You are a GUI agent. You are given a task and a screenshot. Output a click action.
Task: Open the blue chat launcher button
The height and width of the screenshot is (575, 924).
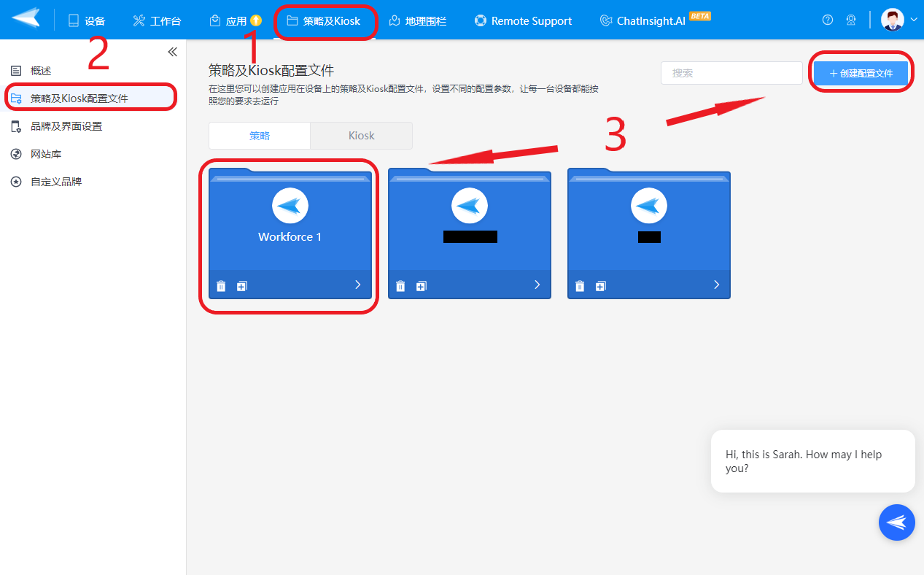(897, 522)
